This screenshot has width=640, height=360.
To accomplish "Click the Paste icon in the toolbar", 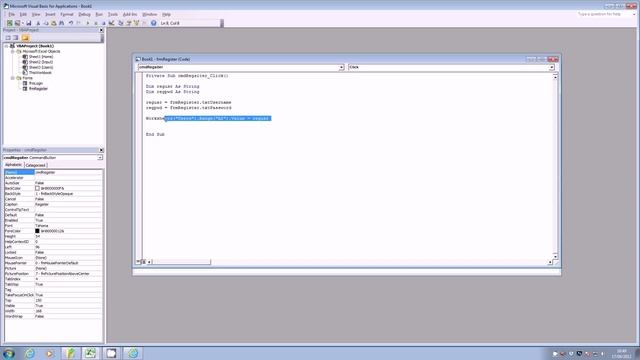I will pos(53,23).
